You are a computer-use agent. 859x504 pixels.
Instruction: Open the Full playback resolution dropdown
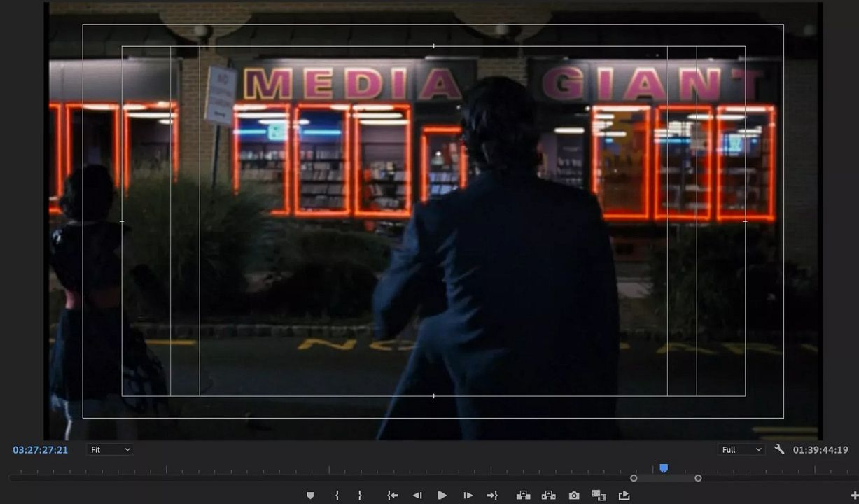741,449
